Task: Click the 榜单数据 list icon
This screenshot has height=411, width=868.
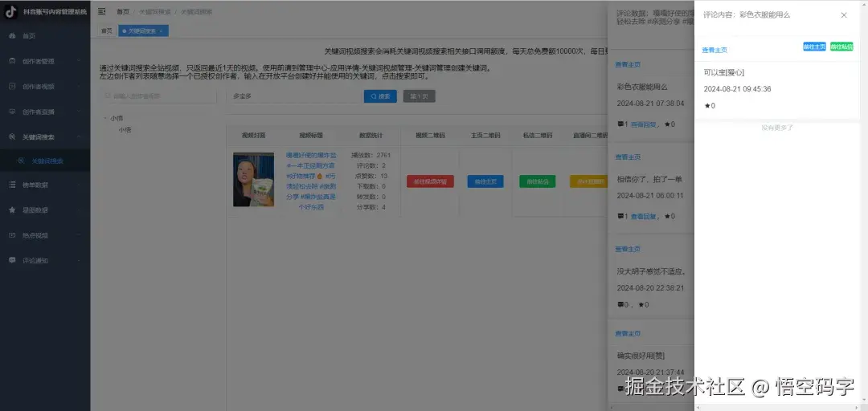Action: [x=12, y=185]
